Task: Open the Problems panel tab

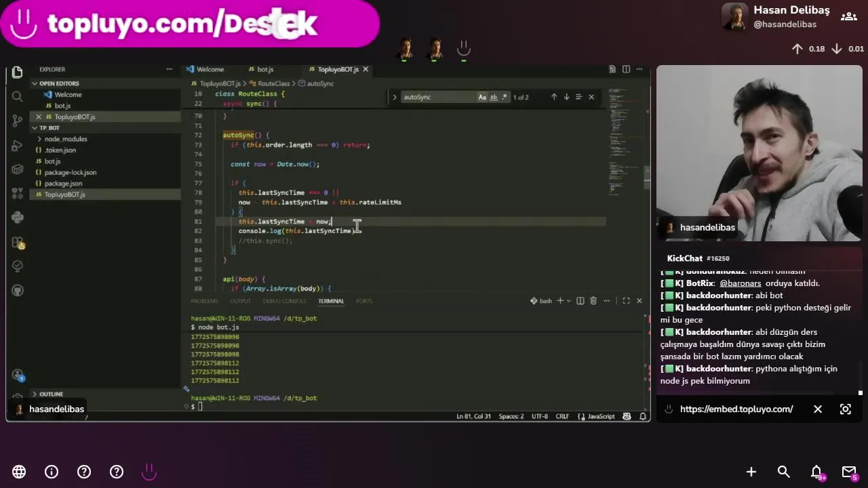Action: click(x=204, y=301)
